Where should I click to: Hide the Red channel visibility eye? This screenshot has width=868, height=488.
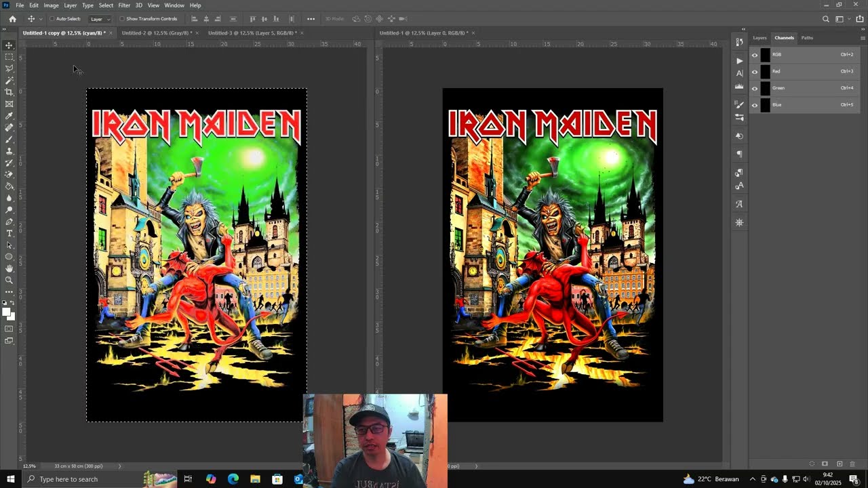click(x=755, y=72)
